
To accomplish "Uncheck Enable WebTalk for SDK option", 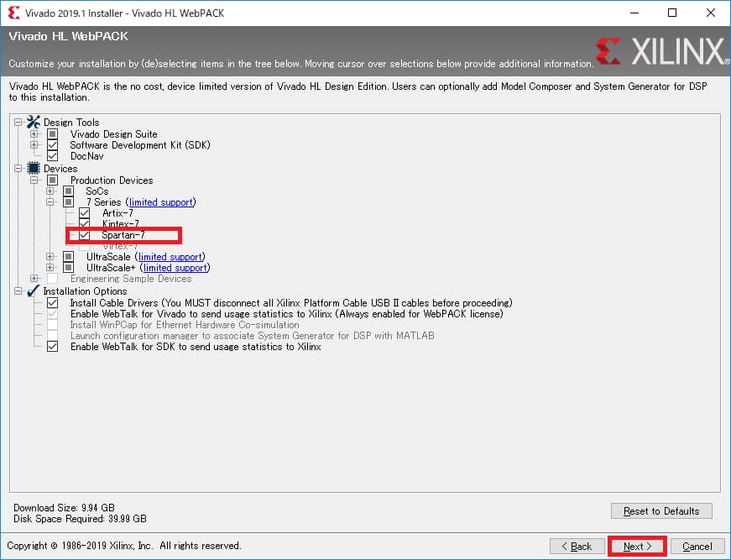I will tap(53, 347).
